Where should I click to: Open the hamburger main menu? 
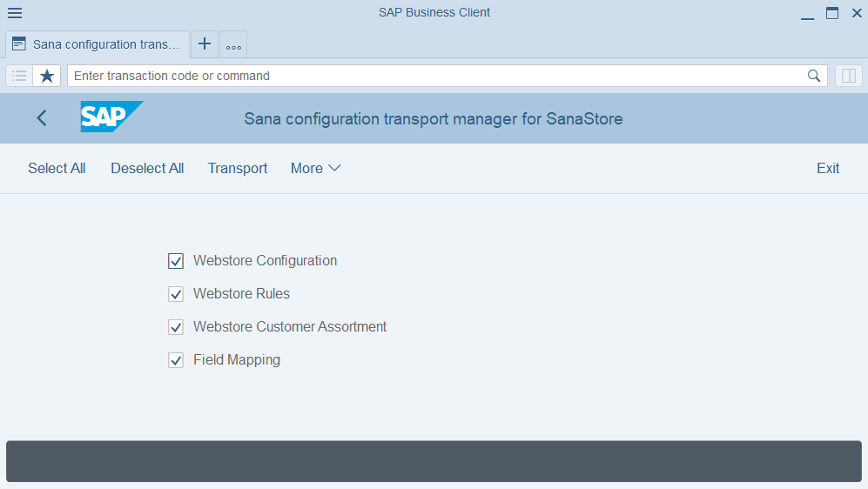15,13
